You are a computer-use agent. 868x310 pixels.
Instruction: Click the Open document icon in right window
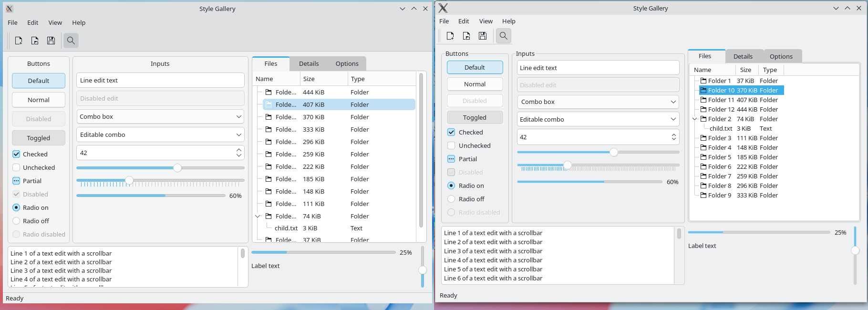pos(466,36)
